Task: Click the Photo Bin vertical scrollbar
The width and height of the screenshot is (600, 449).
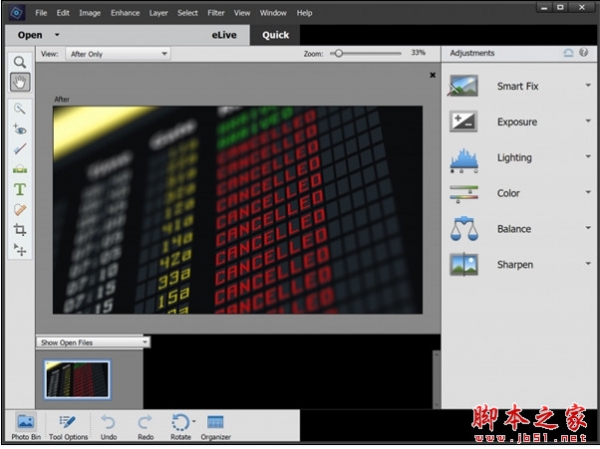Action: 436,379
